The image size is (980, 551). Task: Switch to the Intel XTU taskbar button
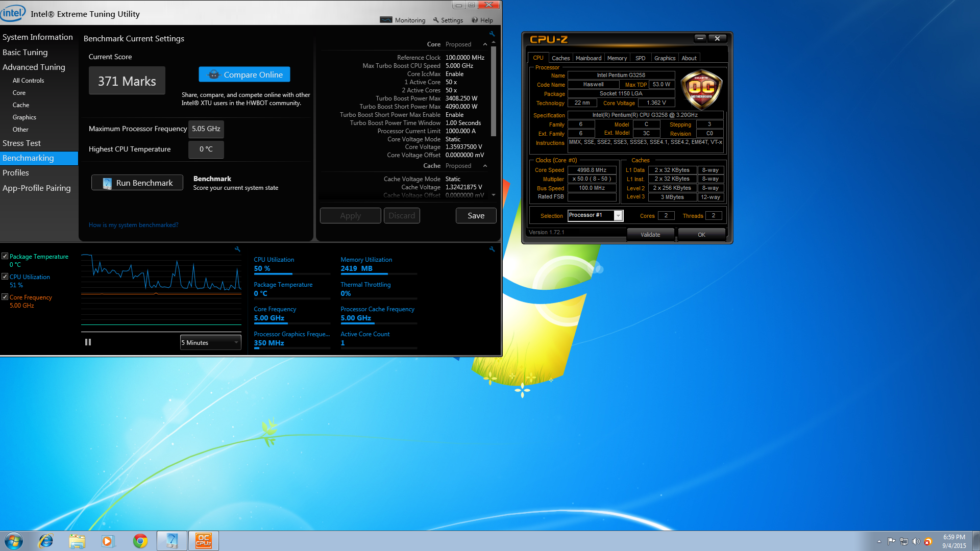click(x=171, y=541)
